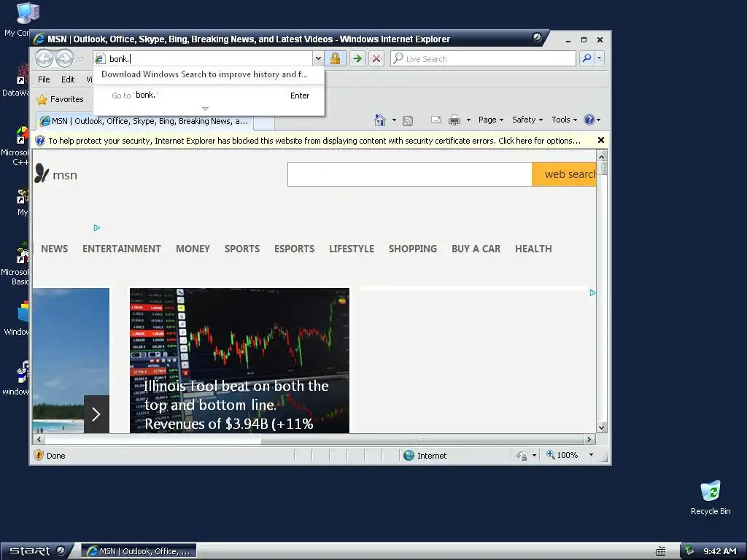Open the ESPORTS section link

pyautogui.click(x=295, y=249)
